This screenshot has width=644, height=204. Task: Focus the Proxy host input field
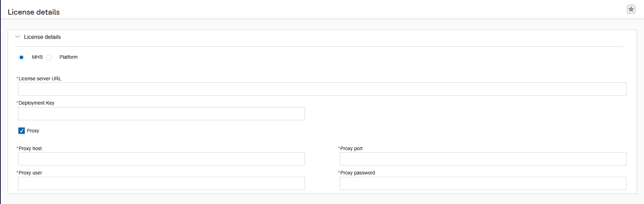click(161, 159)
